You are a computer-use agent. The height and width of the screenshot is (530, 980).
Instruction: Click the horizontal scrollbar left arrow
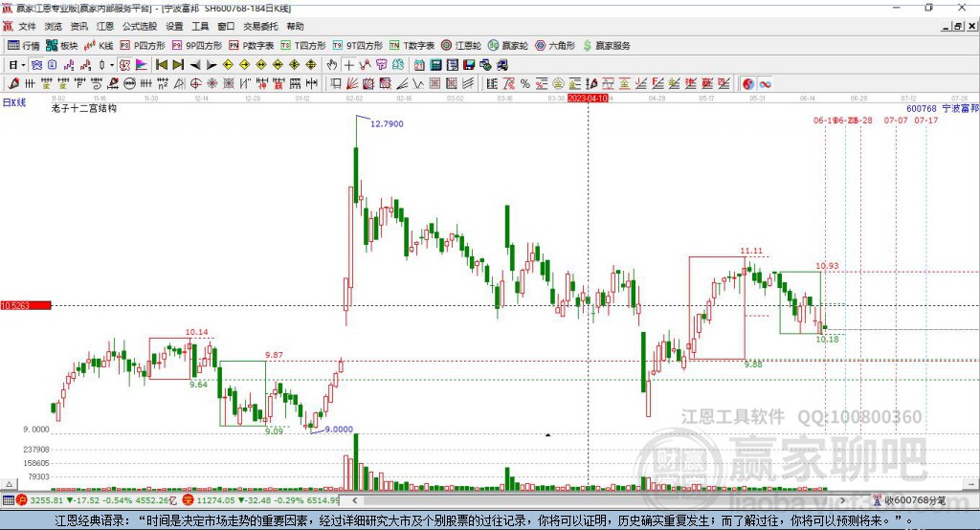tap(354, 500)
